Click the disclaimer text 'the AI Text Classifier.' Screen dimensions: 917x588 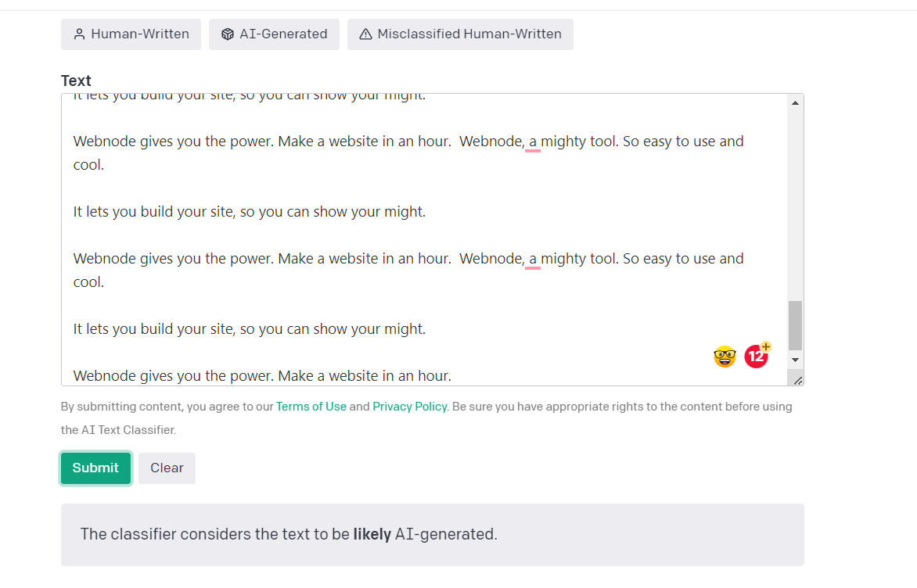[x=118, y=430]
